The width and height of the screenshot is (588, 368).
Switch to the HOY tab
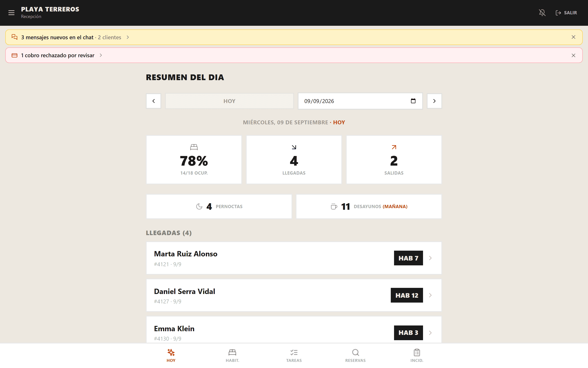click(x=171, y=356)
